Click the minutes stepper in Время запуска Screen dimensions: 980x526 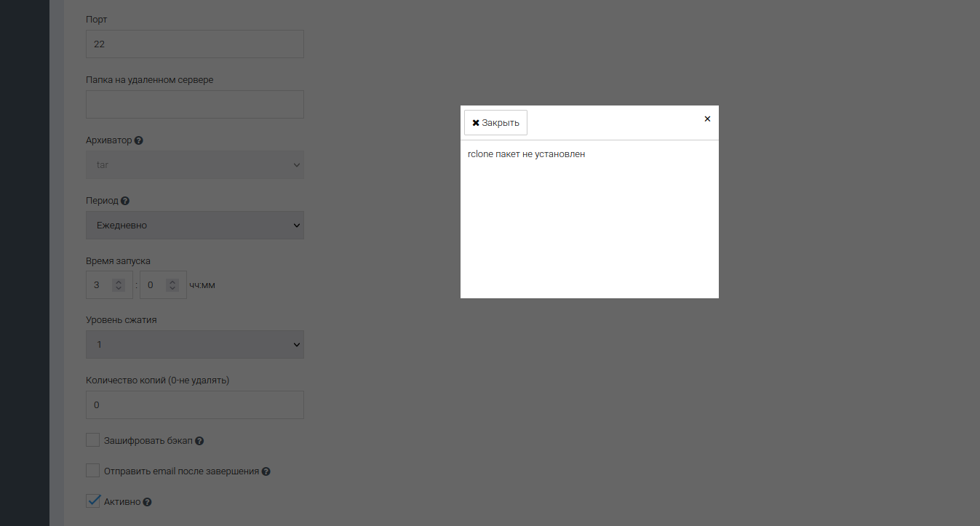(172, 285)
